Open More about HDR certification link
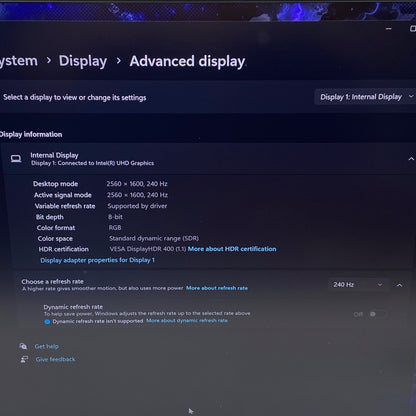The height and width of the screenshot is (416, 416). 232,249
